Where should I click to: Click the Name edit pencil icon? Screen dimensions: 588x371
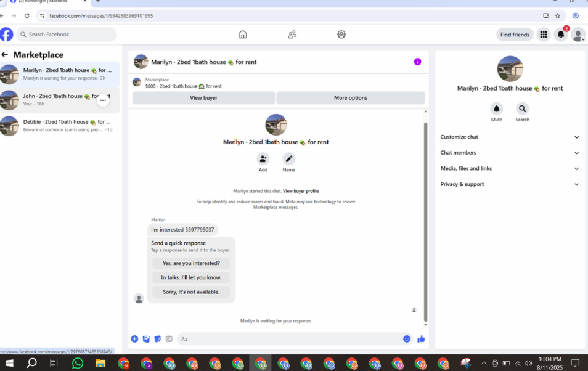[x=288, y=158]
